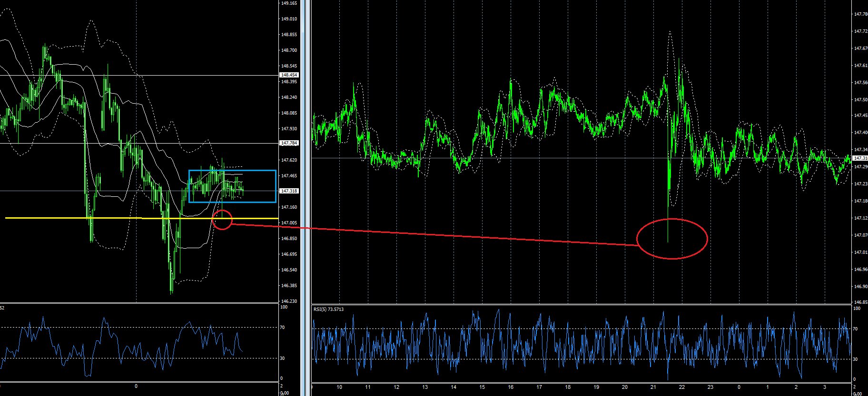This screenshot has height=396, width=868.
Task: Click the 147.12 value on right chart scale
Action: [x=861, y=218]
